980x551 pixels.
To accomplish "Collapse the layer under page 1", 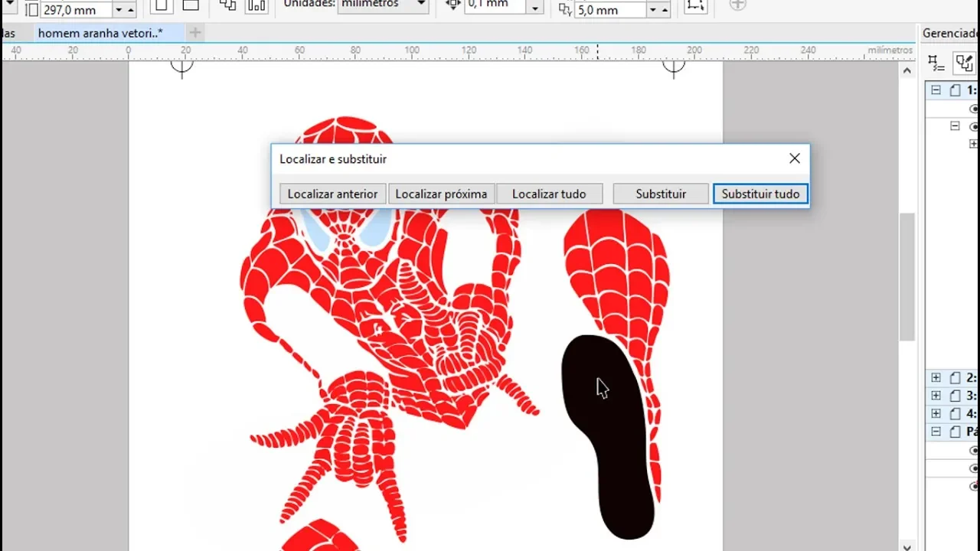I will point(955,126).
